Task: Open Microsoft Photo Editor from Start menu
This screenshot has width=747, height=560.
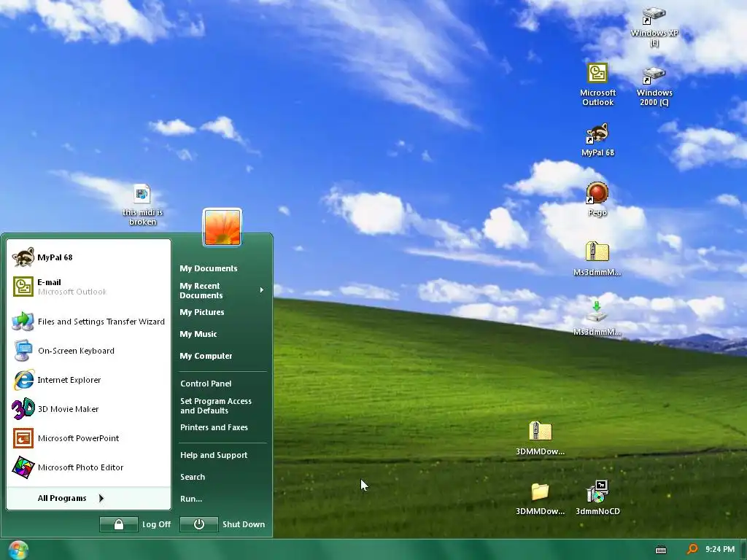Action: point(88,467)
